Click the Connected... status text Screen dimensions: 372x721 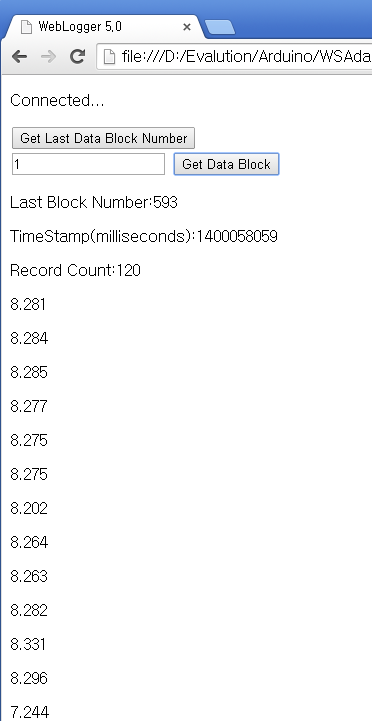click(x=57, y=100)
